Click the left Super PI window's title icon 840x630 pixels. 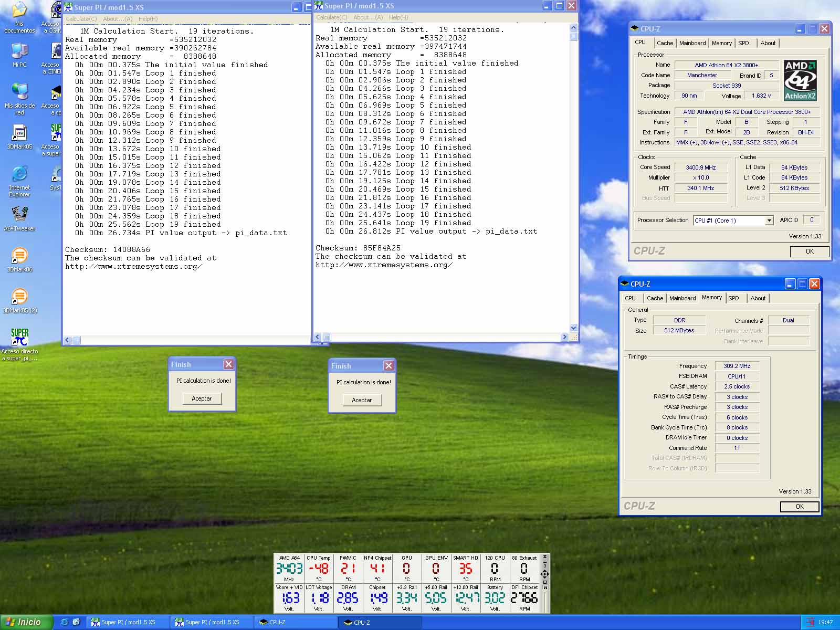click(68, 7)
